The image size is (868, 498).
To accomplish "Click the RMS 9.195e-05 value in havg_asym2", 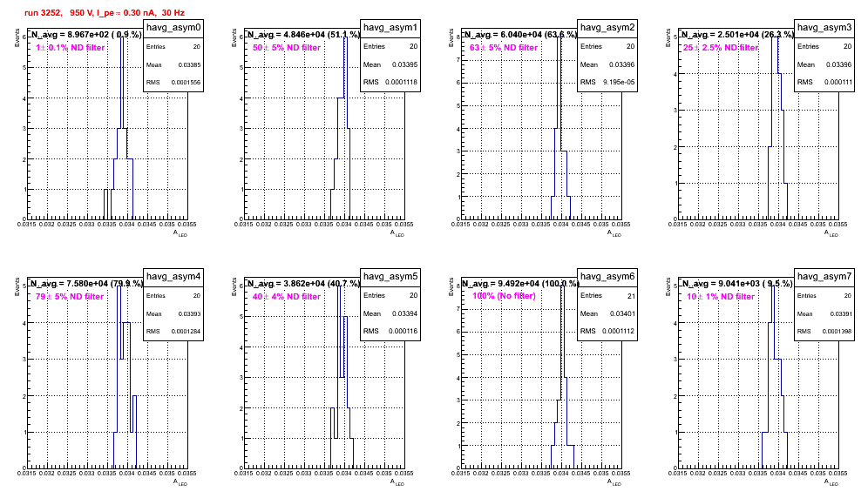I will (619, 82).
